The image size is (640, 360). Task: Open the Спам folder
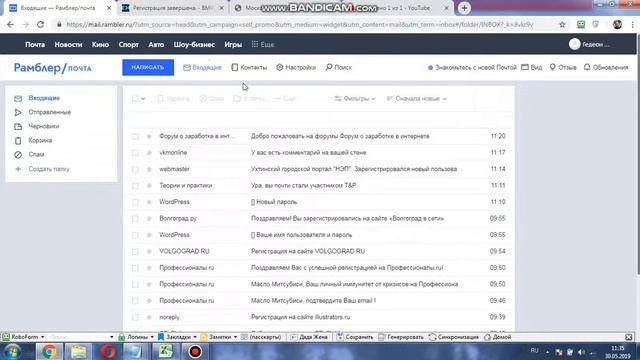point(36,155)
